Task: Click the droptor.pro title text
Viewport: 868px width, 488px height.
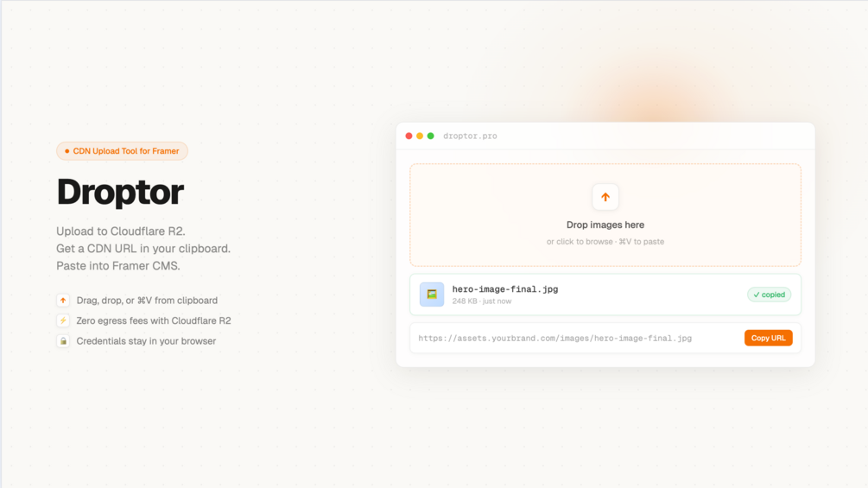Action: pyautogui.click(x=470, y=136)
